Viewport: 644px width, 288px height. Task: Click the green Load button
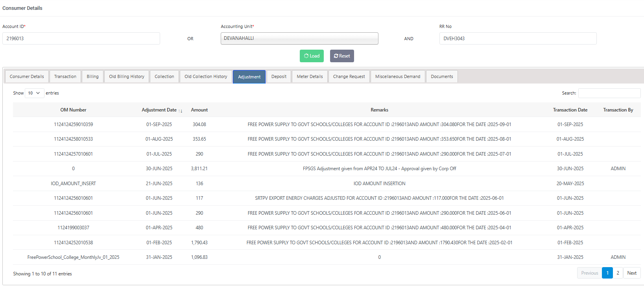[312, 56]
